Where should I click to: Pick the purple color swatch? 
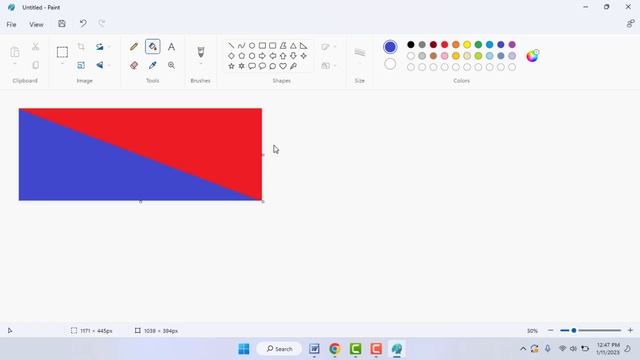pos(512,44)
